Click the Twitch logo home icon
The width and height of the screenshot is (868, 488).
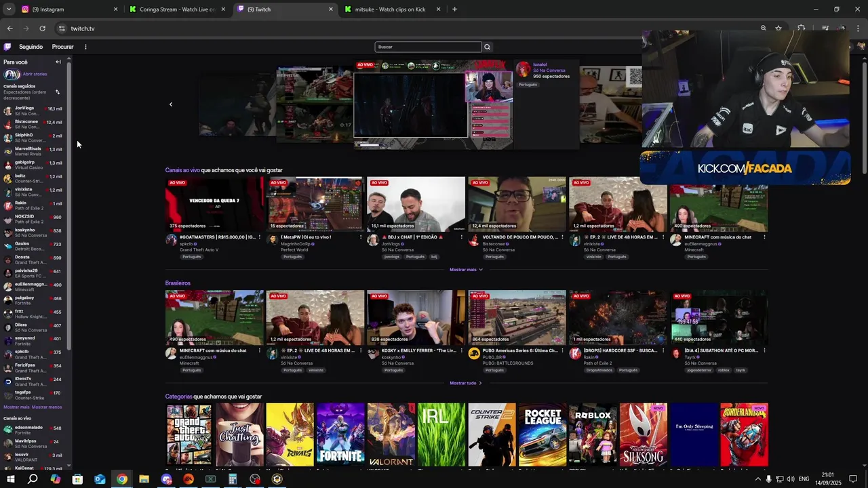pos(7,47)
